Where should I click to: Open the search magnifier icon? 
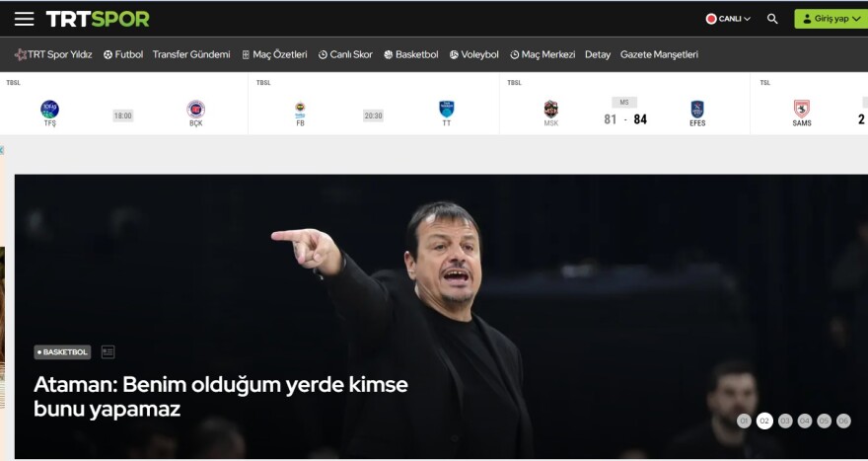772,19
